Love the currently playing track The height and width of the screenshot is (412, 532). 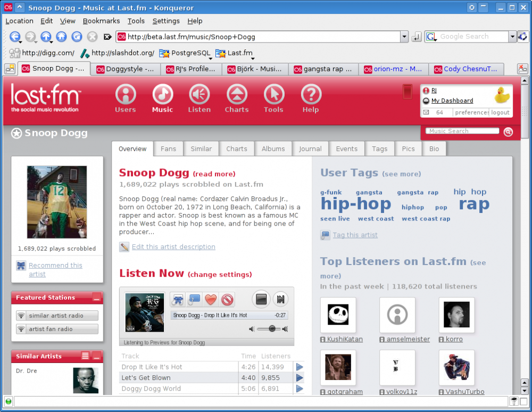[x=210, y=299]
